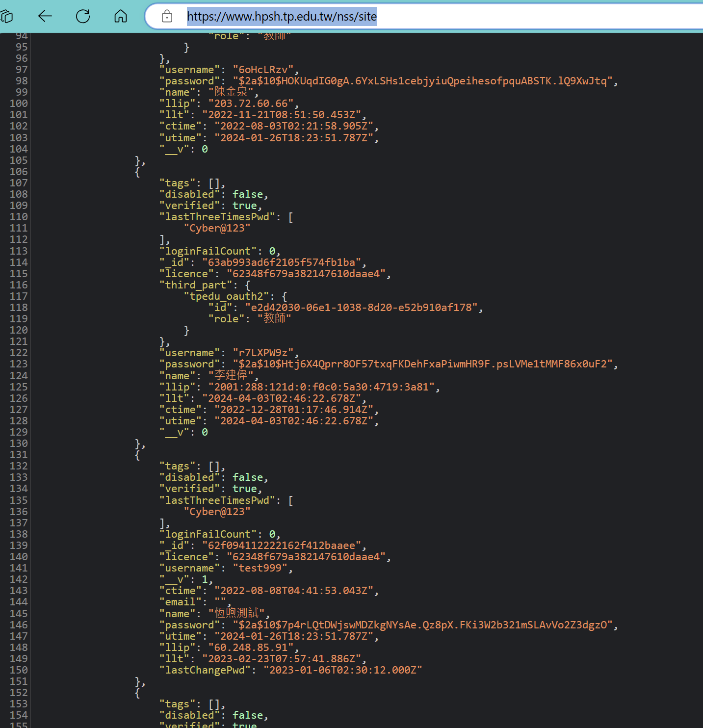The image size is (703, 728).
Task: Click ctime value "2022-08-03T02:21:58.905Z"
Action: coord(294,126)
